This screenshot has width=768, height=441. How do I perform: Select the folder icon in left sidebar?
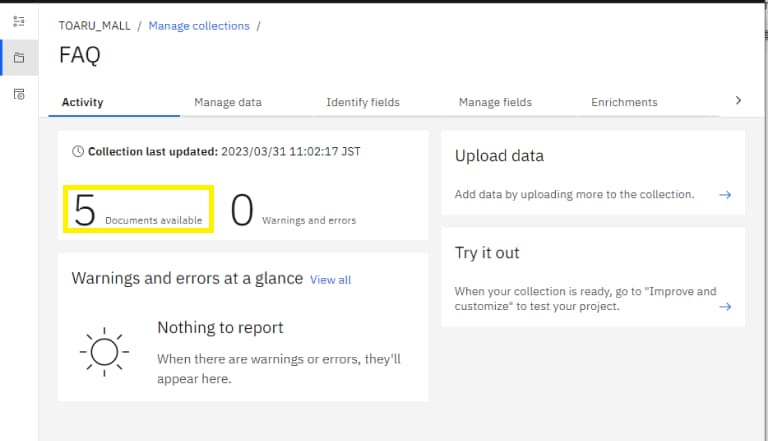coord(18,57)
